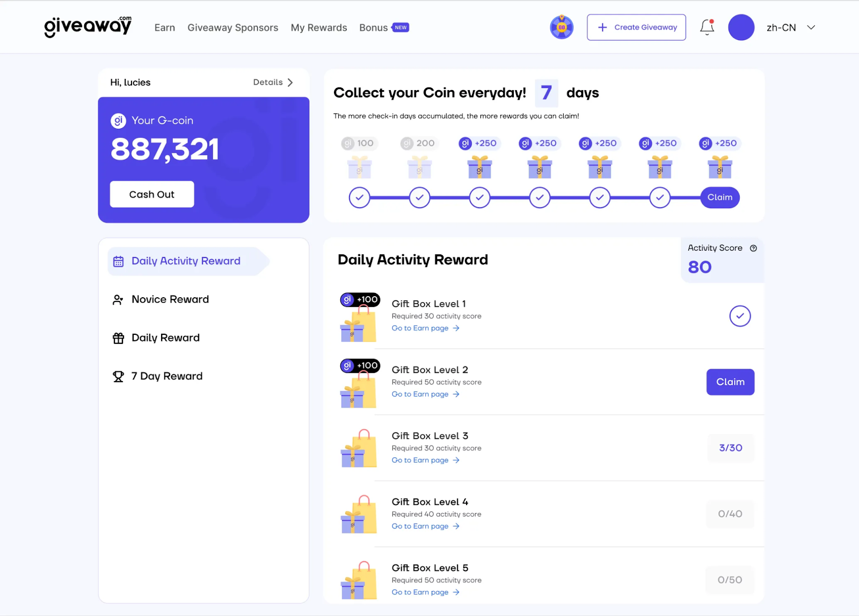Click the giveaway.com logo

[x=88, y=27]
